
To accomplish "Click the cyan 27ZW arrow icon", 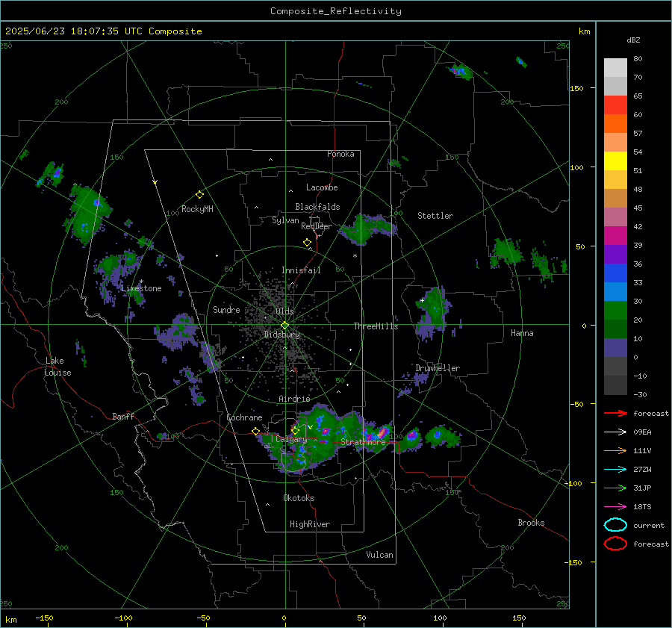I will (x=615, y=470).
